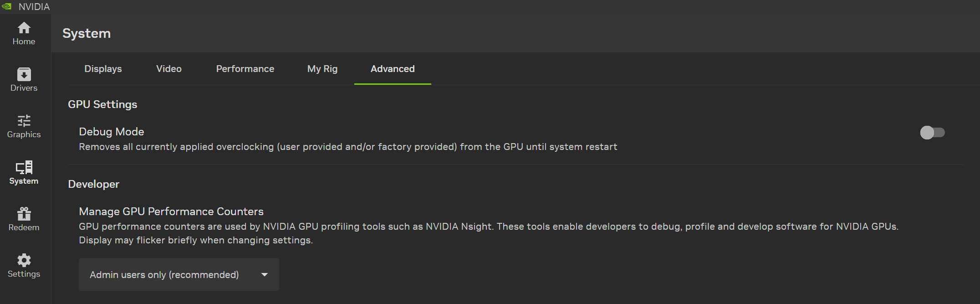980x304 pixels.
Task: Switch Debug Mode overclocking removal
Action: tap(932, 133)
